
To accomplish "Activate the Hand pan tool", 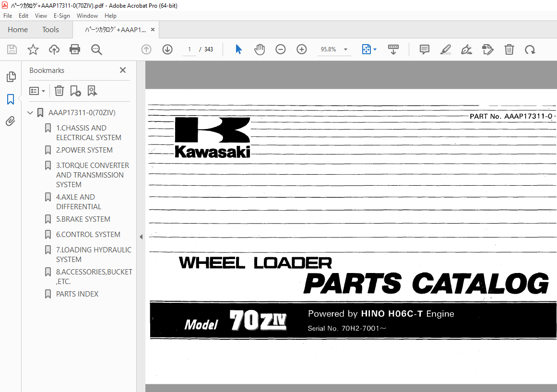I will click(260, 49).
